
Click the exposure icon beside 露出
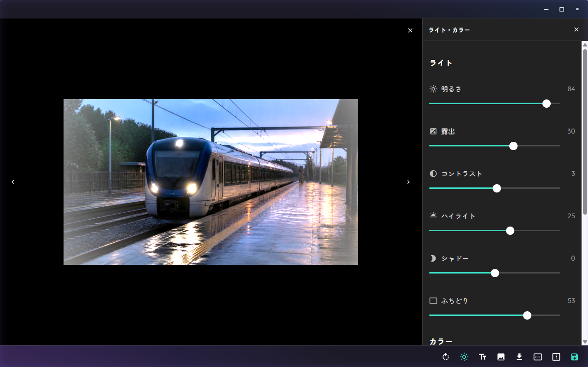click(x=433, y=131)
